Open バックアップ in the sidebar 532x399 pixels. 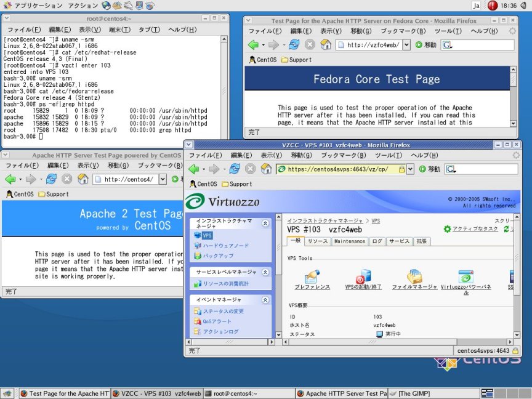click(x=218, y=256)
